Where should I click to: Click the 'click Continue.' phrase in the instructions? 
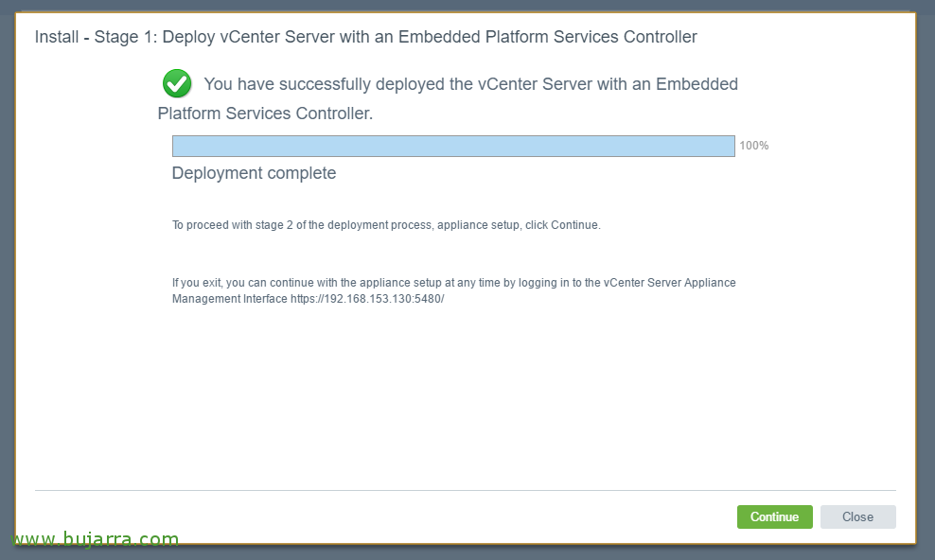563,225
